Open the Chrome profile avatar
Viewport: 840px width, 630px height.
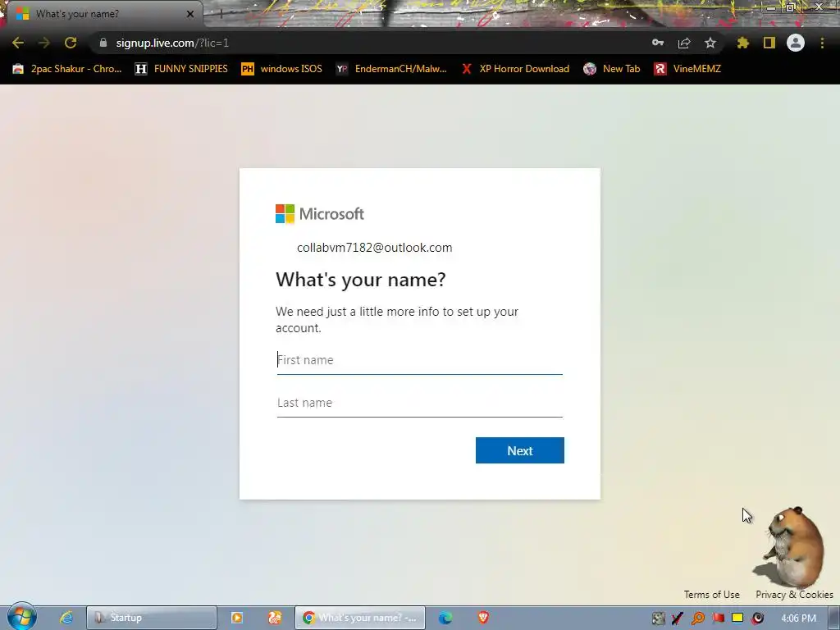pos(796,43)
